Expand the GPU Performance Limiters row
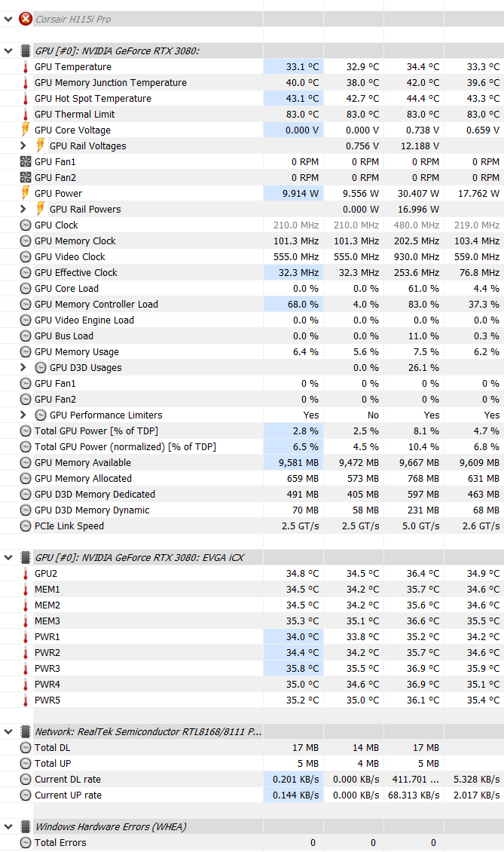Screen dimensions: 504x852 point(23,415)
